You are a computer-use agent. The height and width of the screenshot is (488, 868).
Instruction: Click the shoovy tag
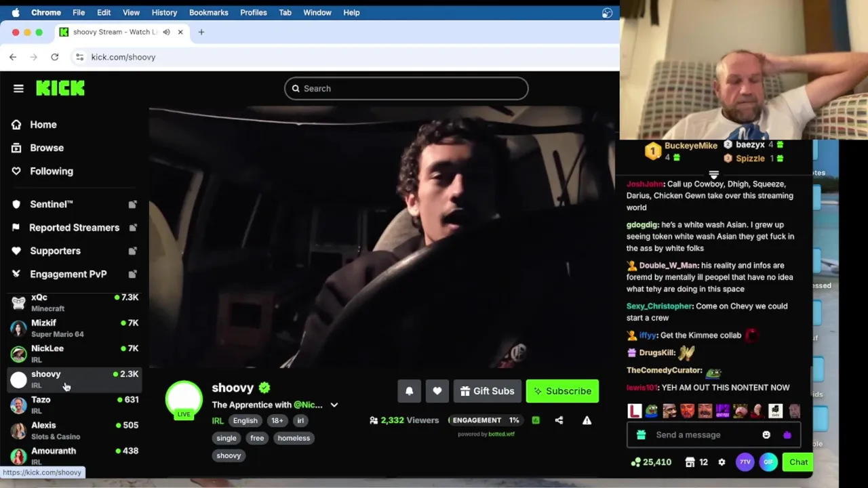(x=229, y=455)
